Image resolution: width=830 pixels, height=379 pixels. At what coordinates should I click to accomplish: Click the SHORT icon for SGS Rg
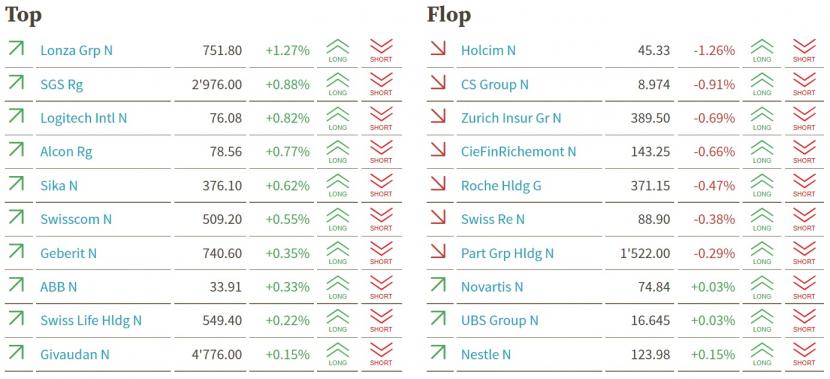(x=381, y=85)
